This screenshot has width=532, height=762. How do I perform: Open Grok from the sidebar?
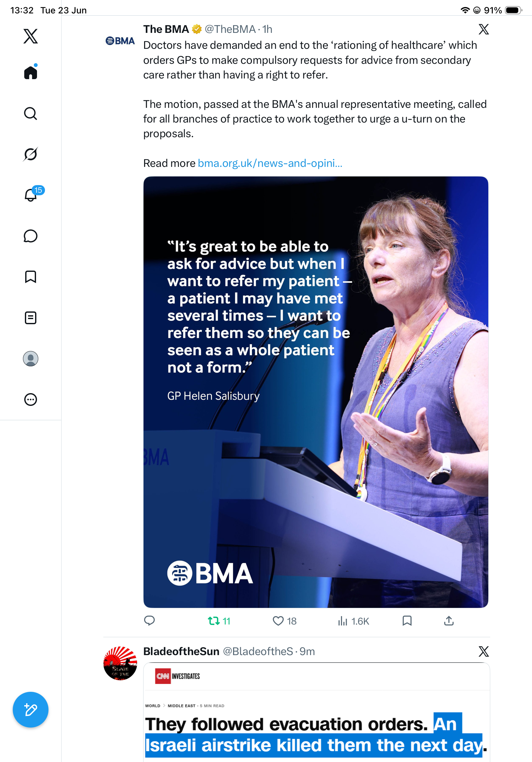(x=31, y=154)
